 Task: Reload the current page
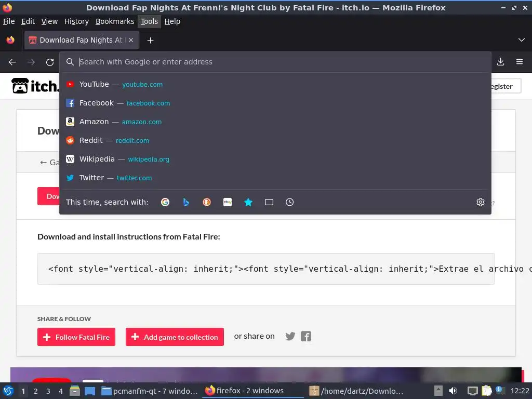coord(50,62)
